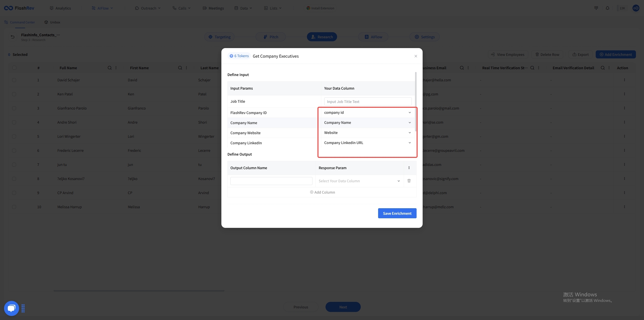Viewport: 644px width, 320px height.
Task: Open row action menu for Ken Patel
Action: pyautogui.click(x=624, y=94)
